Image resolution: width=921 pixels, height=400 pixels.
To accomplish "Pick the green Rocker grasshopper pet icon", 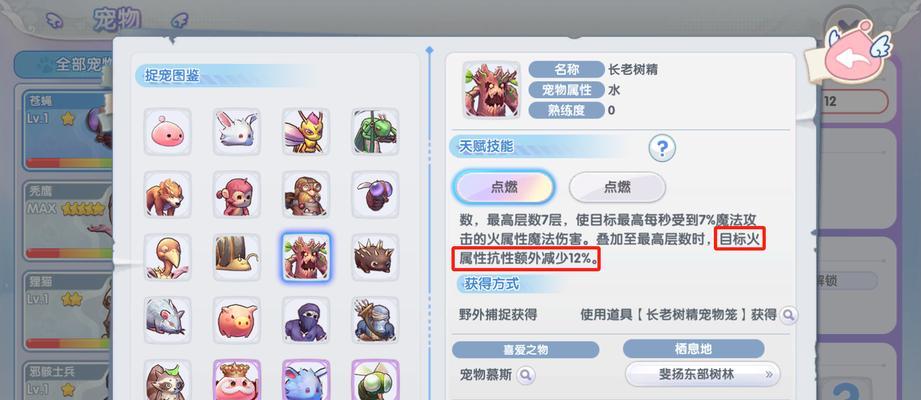I will pos(375,132).
